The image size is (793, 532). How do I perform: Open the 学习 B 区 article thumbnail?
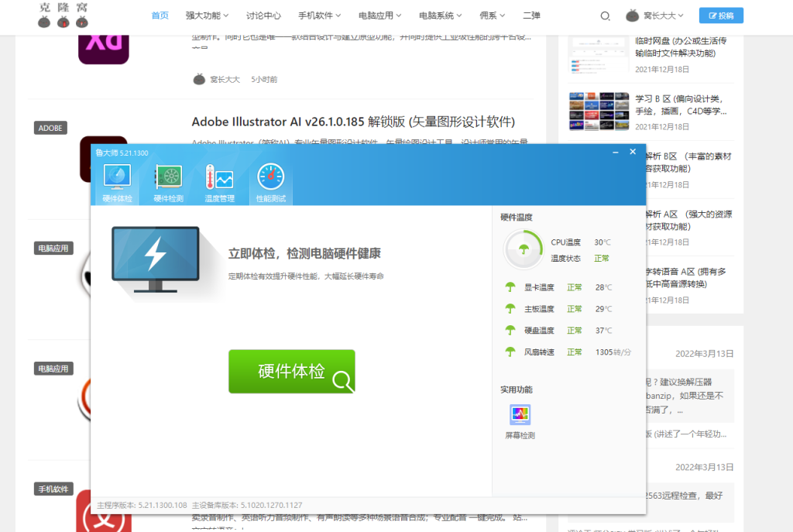(599, 112)
